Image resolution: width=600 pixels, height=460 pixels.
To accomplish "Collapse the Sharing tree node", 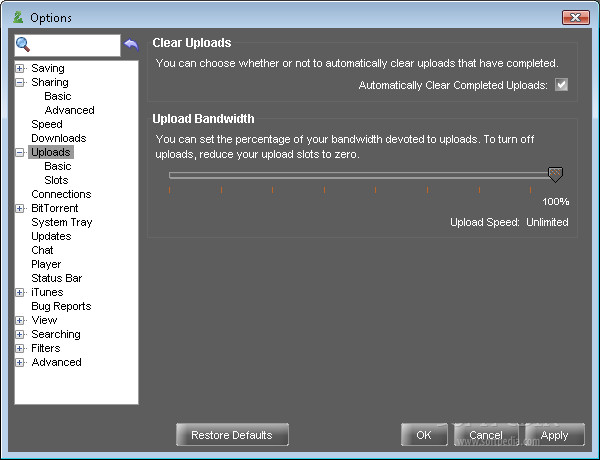I will [x=20, y=82].
